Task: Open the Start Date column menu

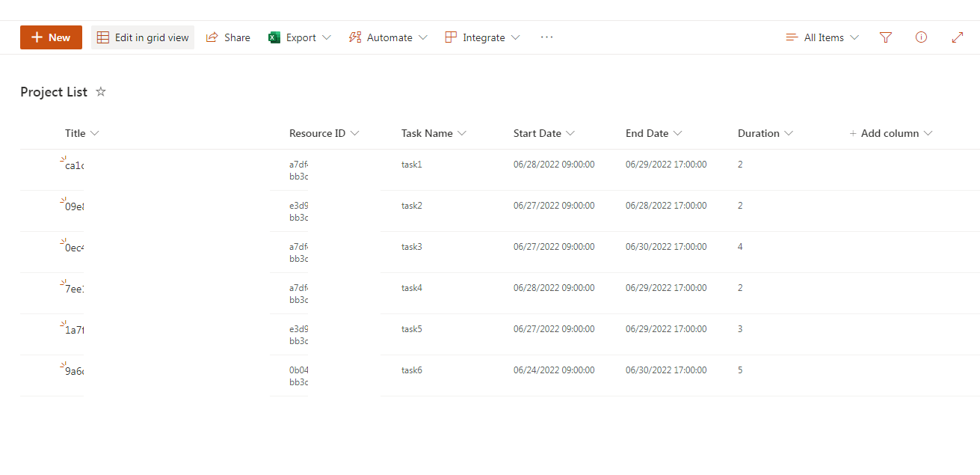Action: coord(544,133)
